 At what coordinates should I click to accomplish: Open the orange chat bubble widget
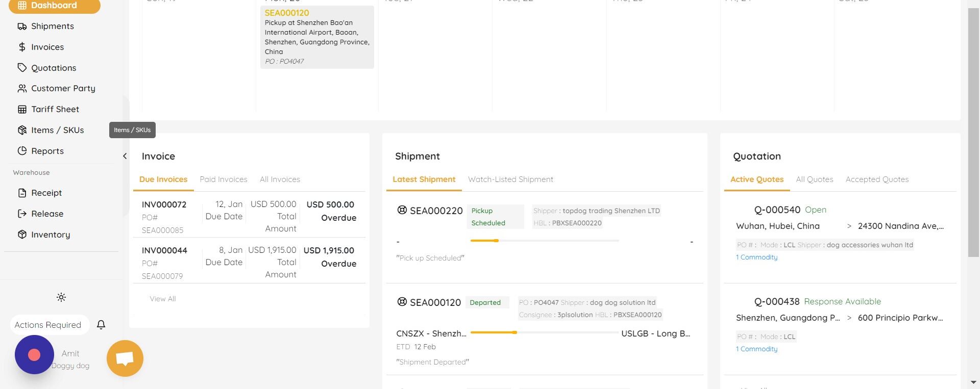click(x=125, y=358)
